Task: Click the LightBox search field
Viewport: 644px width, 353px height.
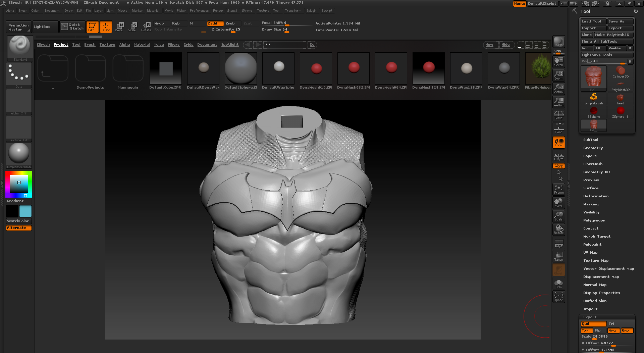Action: coord(284,45)
